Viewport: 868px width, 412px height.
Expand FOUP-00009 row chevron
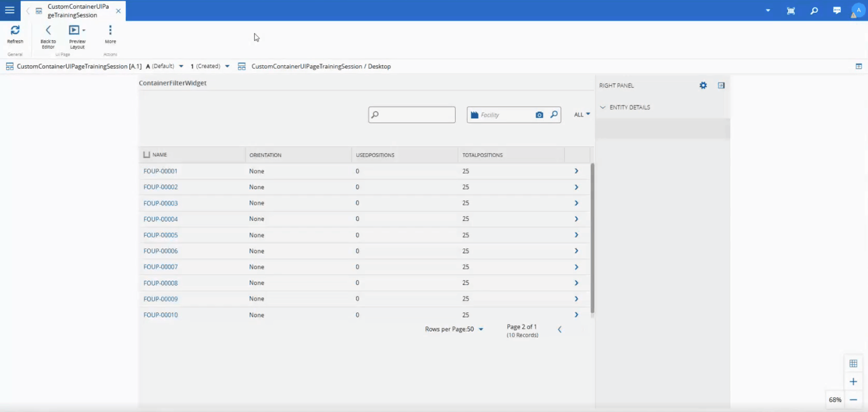[576, 299]
